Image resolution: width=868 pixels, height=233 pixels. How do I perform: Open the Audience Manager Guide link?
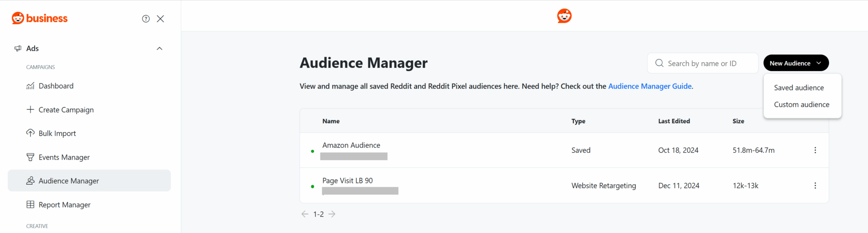point(650,86)
